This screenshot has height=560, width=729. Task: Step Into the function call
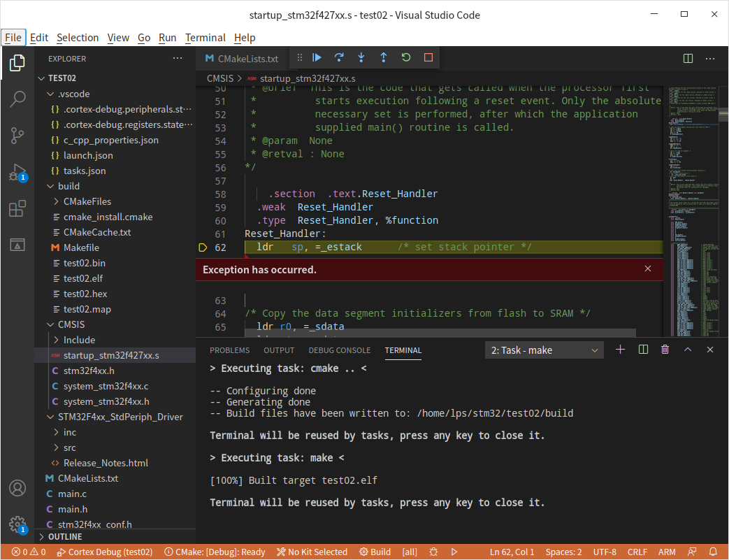(x=361, y=57)
